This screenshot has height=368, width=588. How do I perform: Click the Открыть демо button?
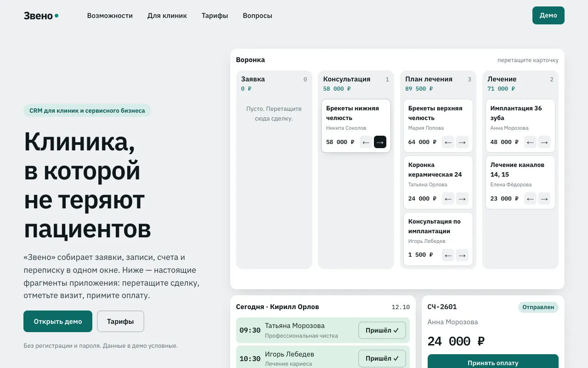pyautogui.click(x=58, y=322)
